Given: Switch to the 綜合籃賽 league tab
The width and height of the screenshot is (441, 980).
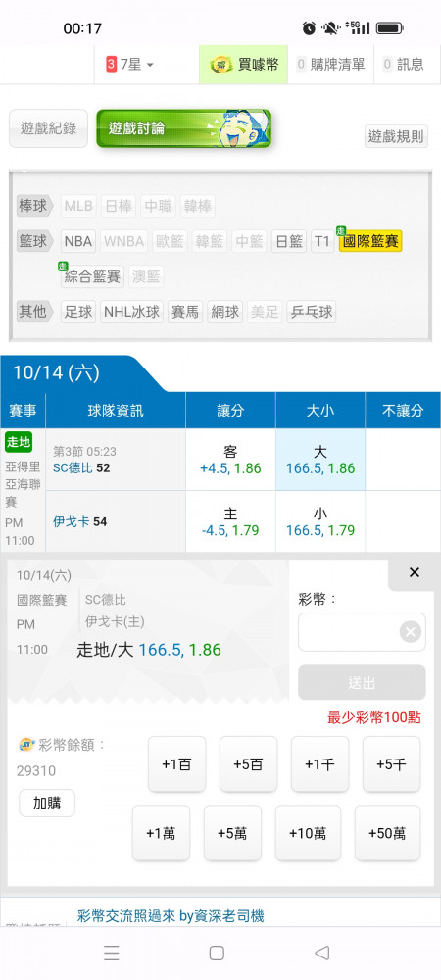Looking at the screenshot, I should pyautogui.click(x=92, y=276).
